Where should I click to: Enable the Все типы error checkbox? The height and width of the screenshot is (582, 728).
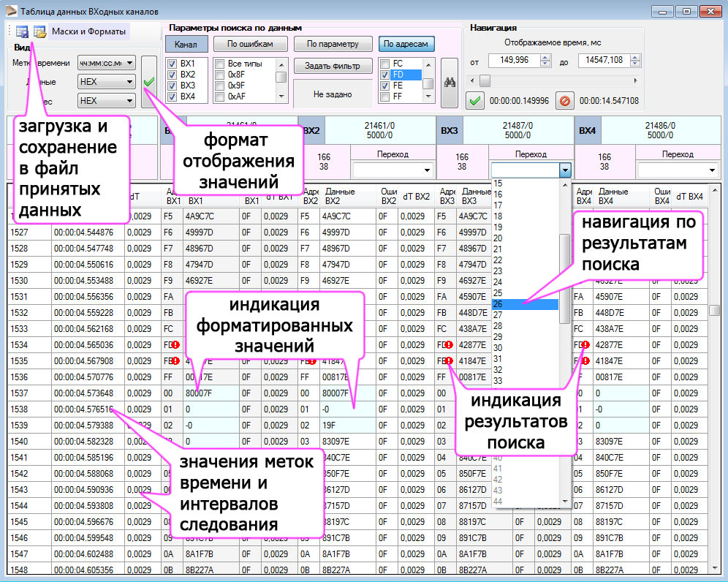[220, 64]
